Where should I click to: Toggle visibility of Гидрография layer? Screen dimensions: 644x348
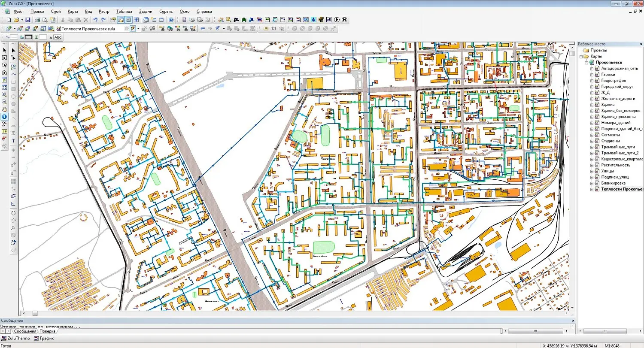click(598, 80)
